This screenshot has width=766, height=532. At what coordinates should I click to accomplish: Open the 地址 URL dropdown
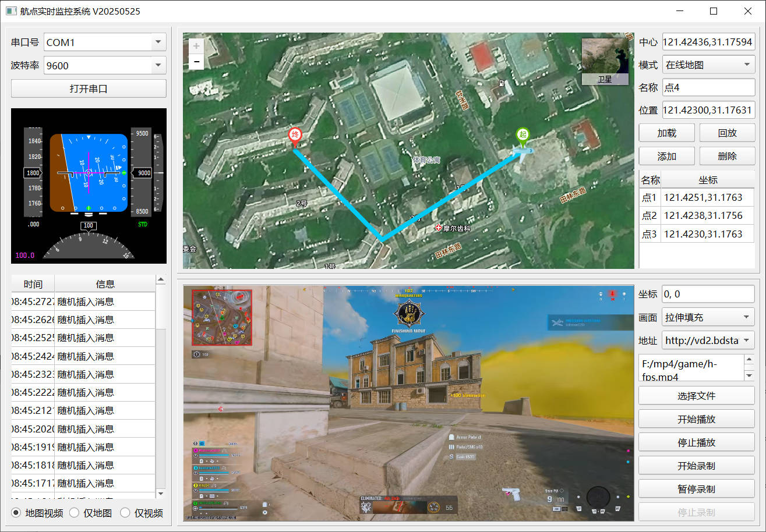pyautogui.click(x=708, y=341)
